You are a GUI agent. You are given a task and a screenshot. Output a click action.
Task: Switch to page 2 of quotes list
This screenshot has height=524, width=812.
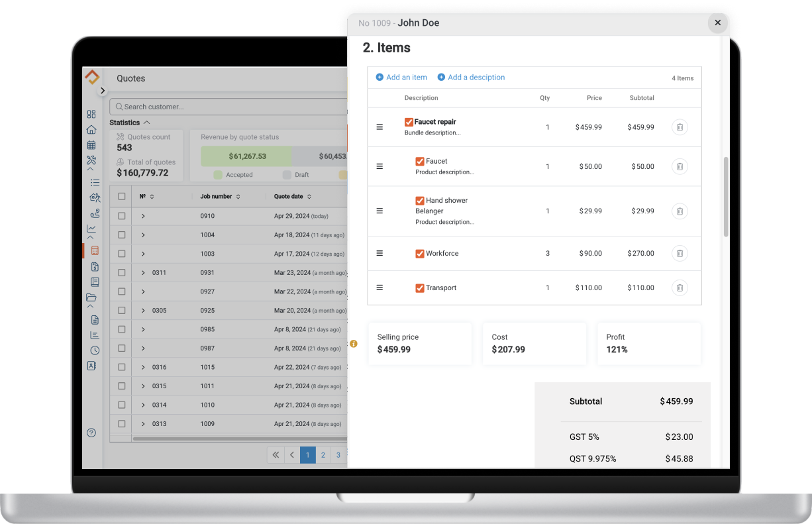tap(323, 455)
